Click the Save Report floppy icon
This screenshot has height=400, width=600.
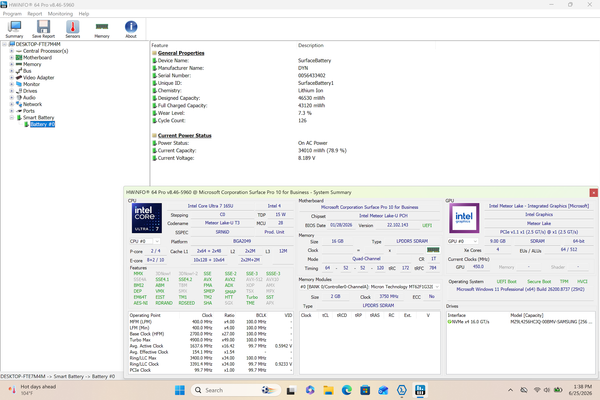(x=43, y=29)
